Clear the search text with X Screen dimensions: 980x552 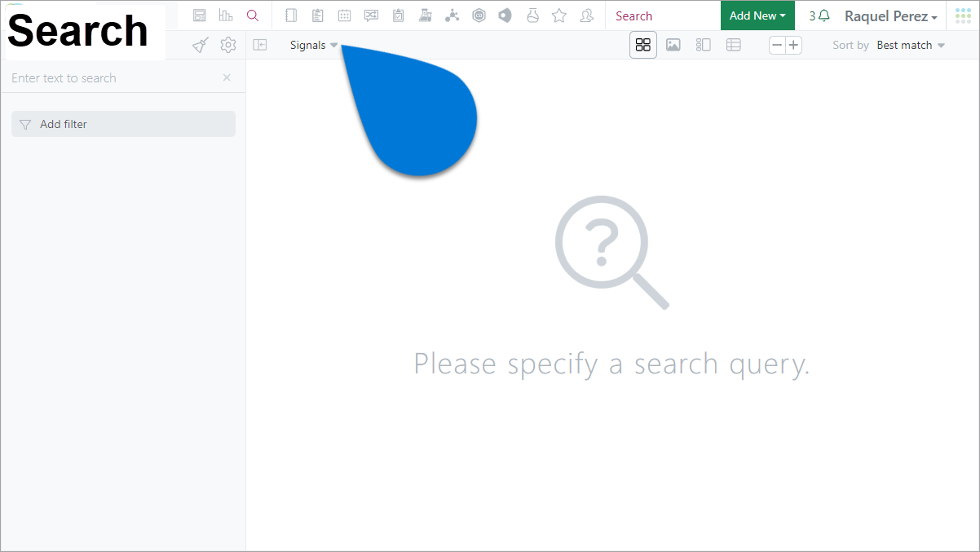coord(227,77)
